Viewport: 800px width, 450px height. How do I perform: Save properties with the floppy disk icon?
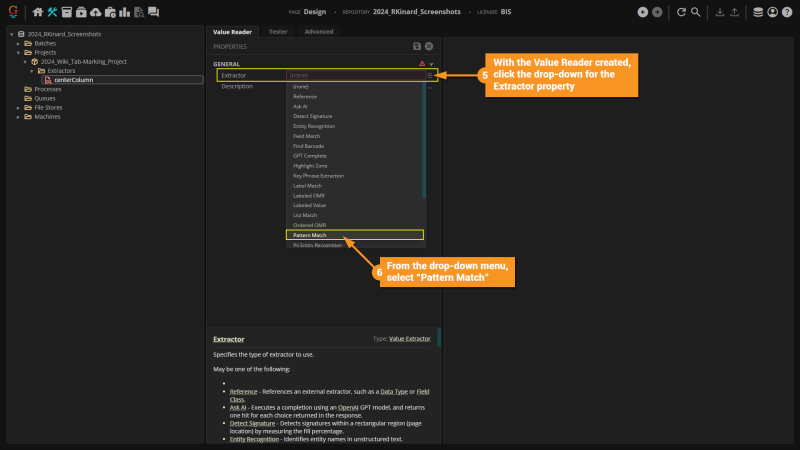pyautogui.click(x=417, y=46)
